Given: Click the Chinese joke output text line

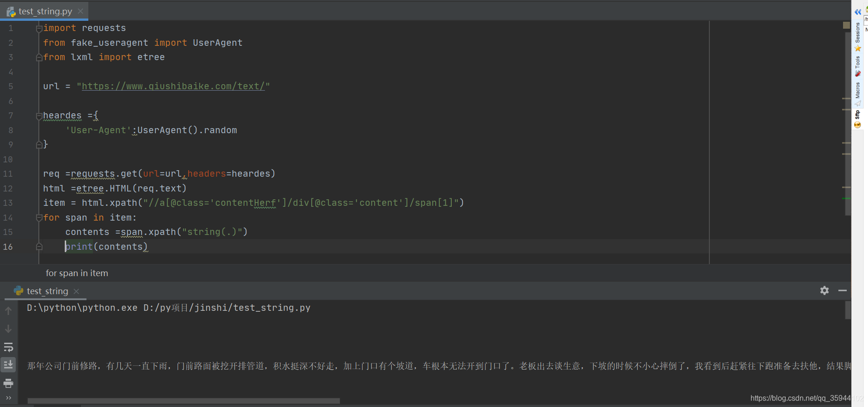Looking at the screenshot, I should (x=439, y=366).
